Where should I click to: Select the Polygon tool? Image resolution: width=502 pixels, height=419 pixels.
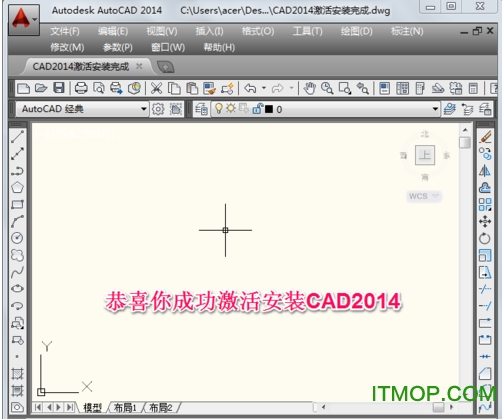[x=17, y=187]
